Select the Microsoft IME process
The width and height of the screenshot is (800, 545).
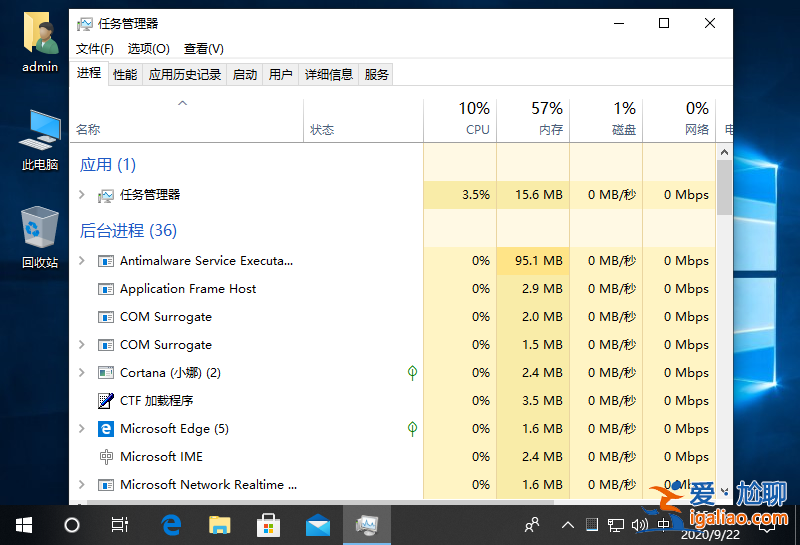point(393,457)
